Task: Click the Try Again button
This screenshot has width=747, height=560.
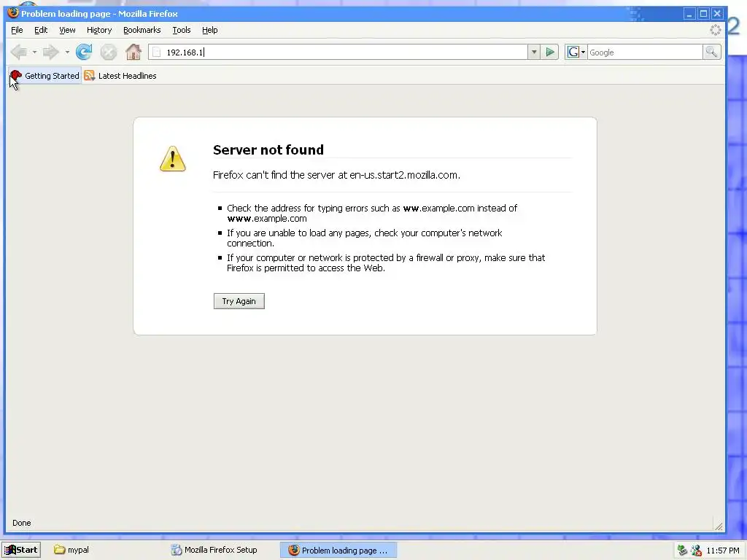Action: [239, 301]
